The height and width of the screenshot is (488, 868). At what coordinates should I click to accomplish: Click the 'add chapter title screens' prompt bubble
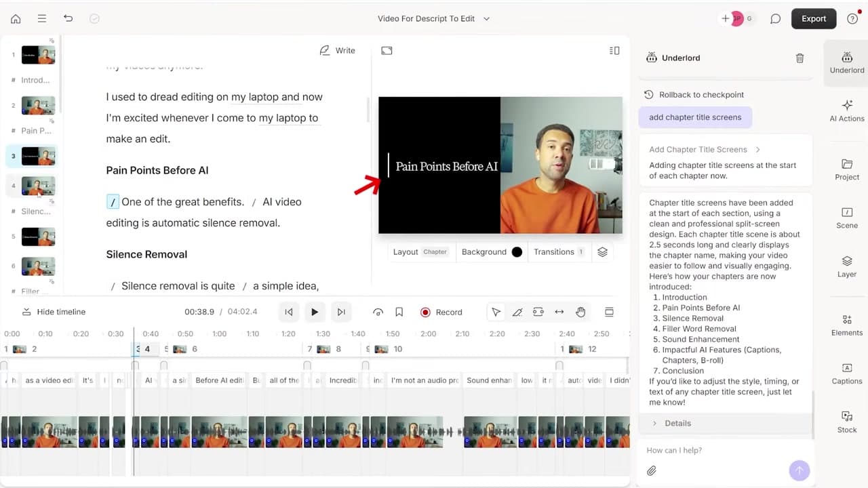pyautogui.click(x=695, y=117)
